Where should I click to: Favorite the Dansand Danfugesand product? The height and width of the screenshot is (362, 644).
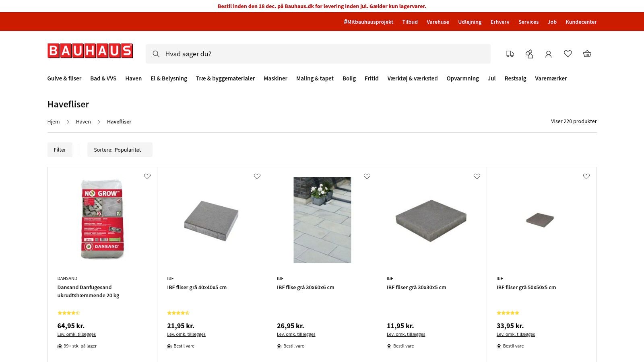point(147,176)
